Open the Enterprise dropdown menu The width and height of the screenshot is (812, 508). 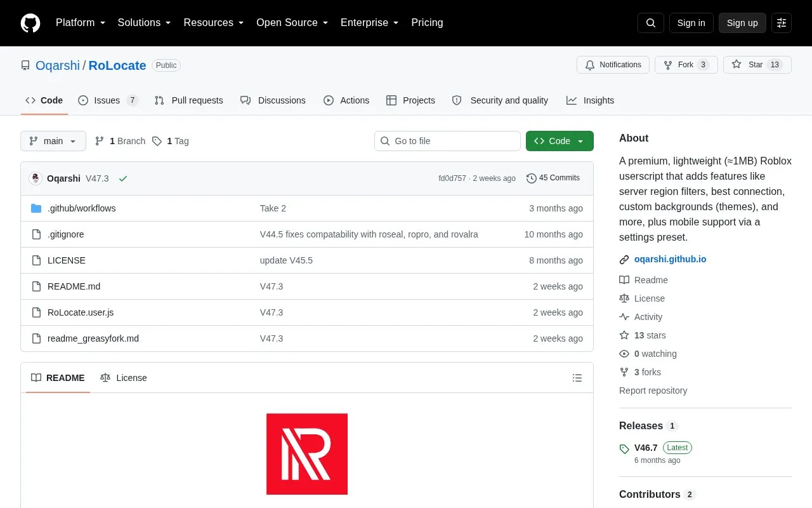(370, 23)
